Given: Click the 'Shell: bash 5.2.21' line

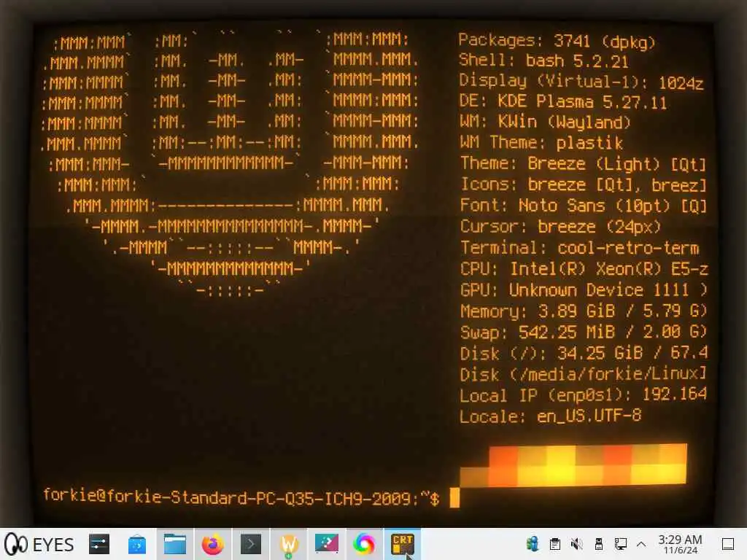Looking at the screenshot, I should click(543, 61).
